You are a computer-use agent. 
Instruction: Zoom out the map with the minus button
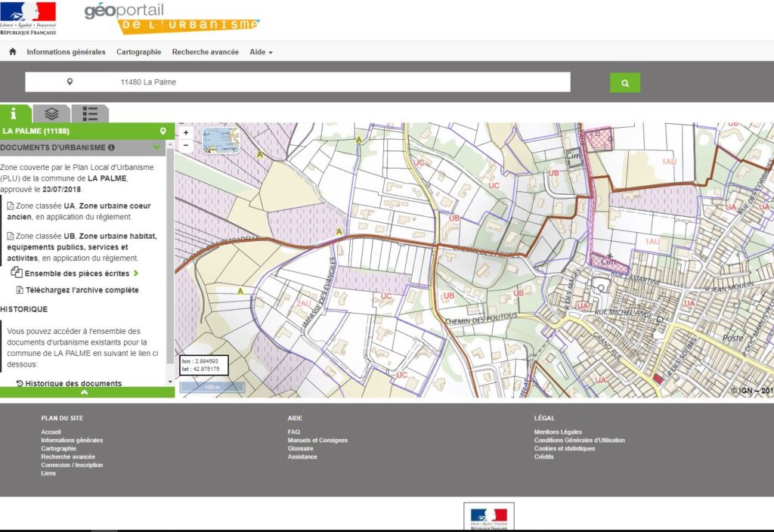pos(186,145)
